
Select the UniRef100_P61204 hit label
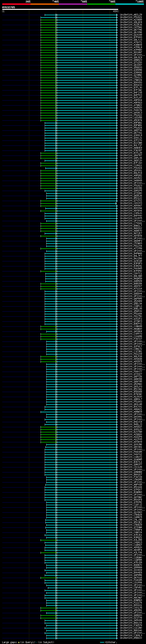point(131,246)
